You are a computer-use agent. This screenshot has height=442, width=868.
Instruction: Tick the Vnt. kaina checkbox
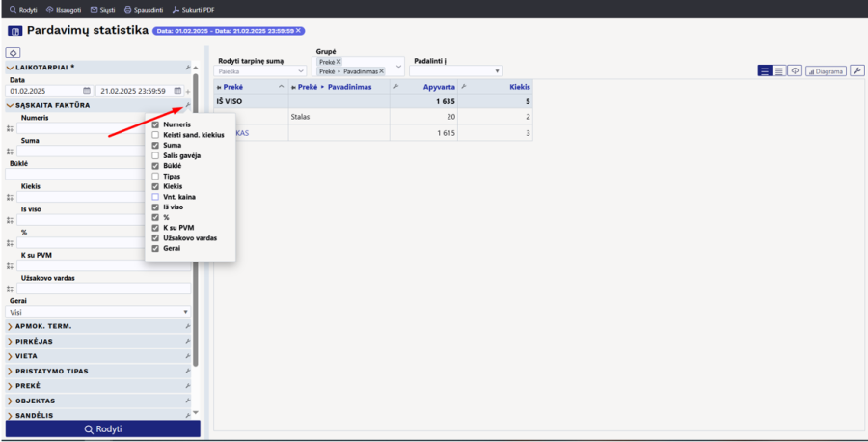click(155, 197)
